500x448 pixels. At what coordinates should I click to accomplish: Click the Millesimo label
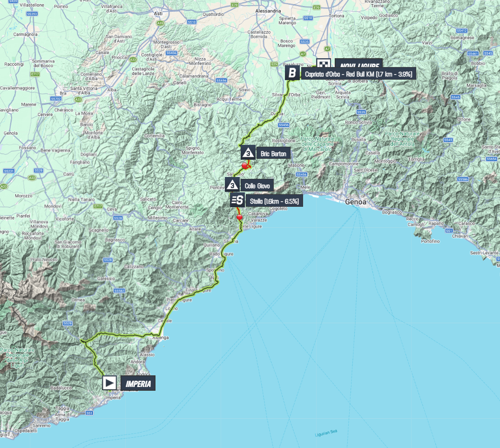[157, 218]
